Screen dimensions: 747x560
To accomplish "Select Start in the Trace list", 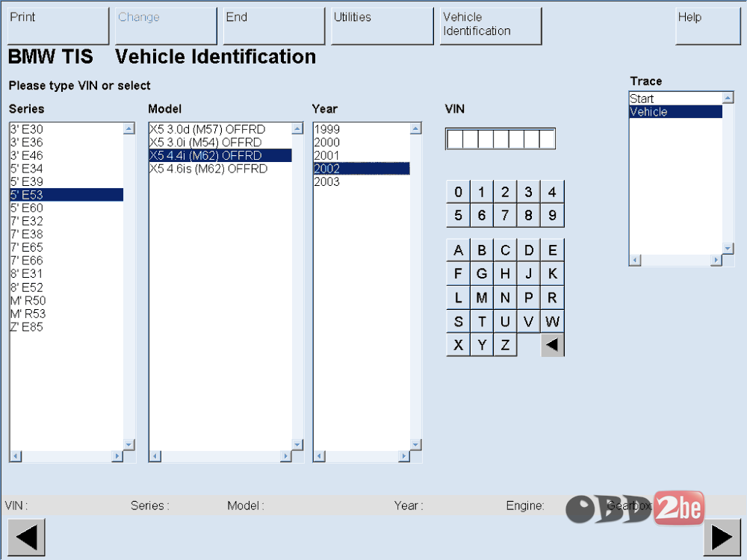I will (x=675, y=99).
